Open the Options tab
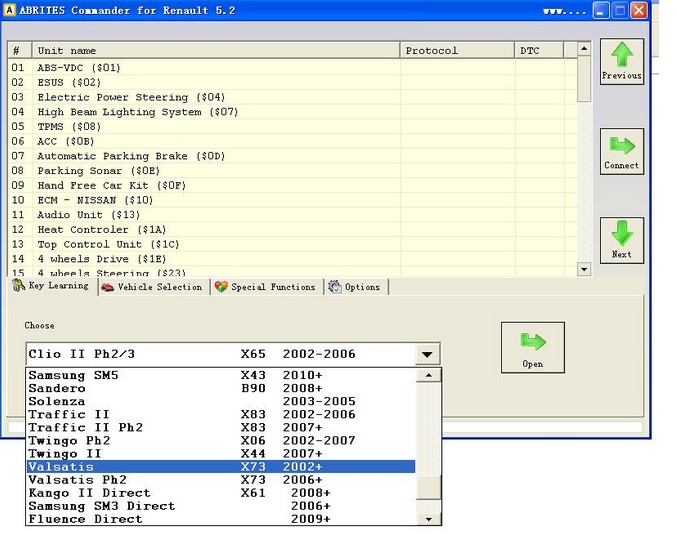Viewport: 677px width, 534px height. coord(354,287)
